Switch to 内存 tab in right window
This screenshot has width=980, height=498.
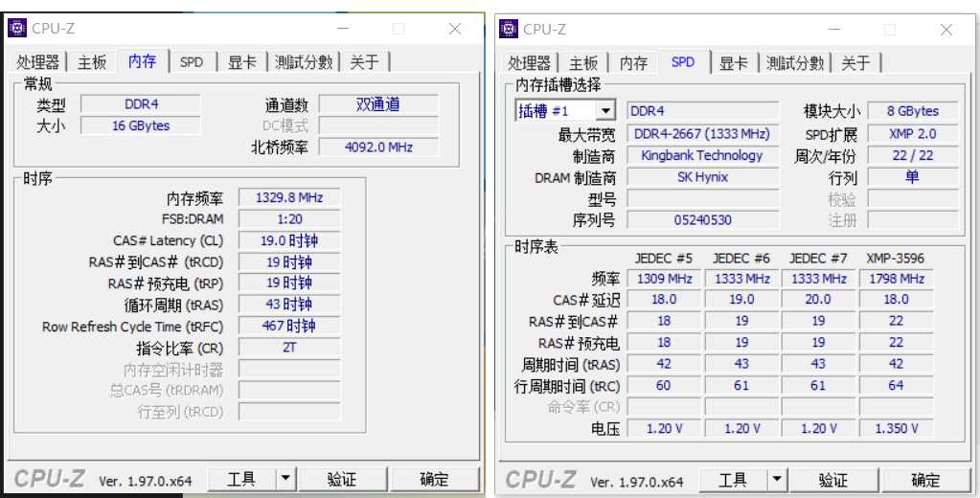(x=634, y=62)
